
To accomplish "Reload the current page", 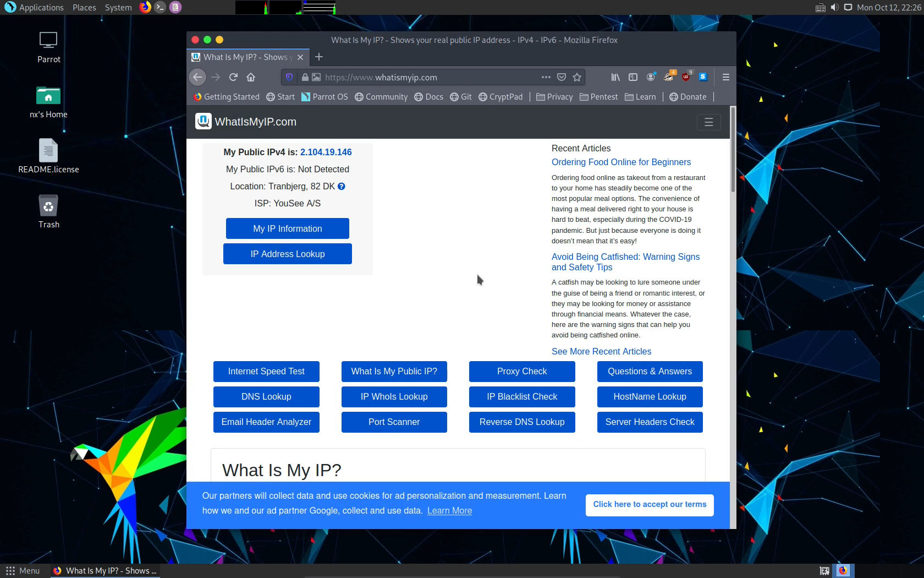I will pos(233,77).
